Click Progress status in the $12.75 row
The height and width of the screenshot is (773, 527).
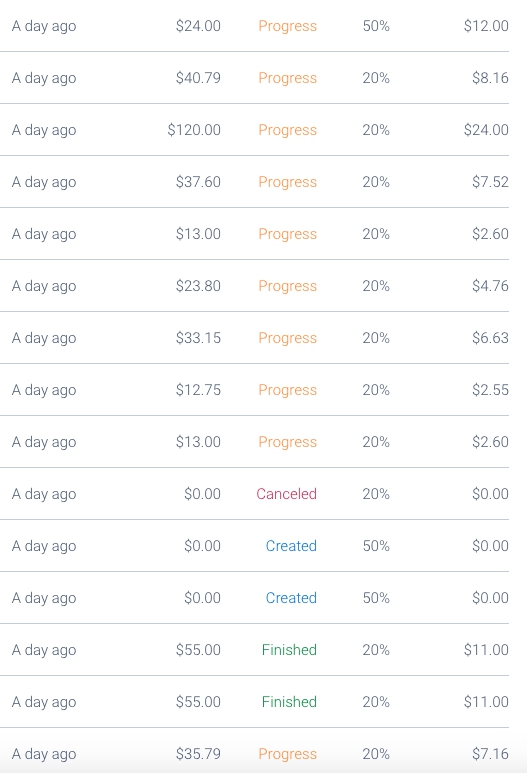pos(287,390)
